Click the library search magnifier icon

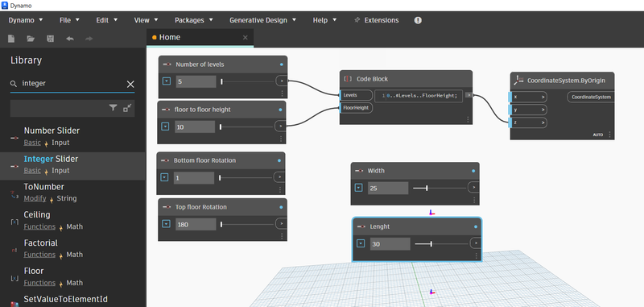coord(14,84)
